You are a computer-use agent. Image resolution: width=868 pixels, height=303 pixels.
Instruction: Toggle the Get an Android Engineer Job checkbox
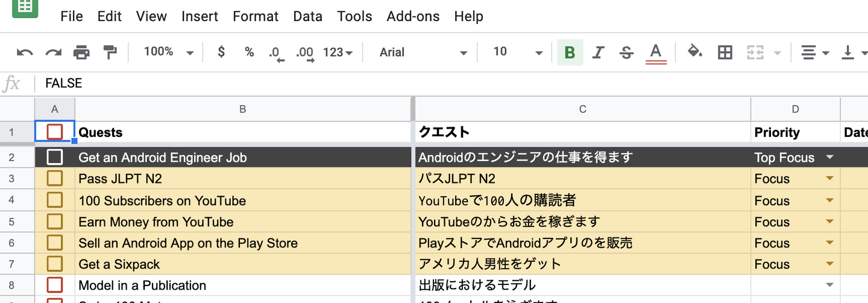click(x=55, y=158)
